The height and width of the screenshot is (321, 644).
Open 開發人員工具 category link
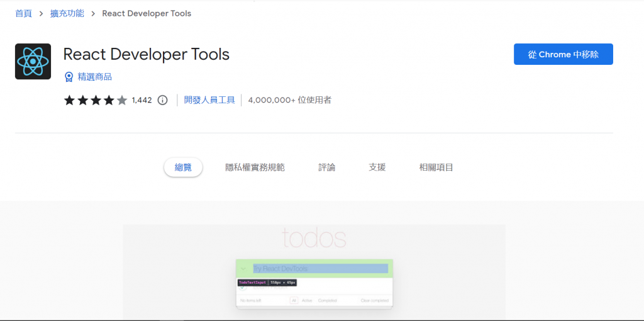coord(209,100)
